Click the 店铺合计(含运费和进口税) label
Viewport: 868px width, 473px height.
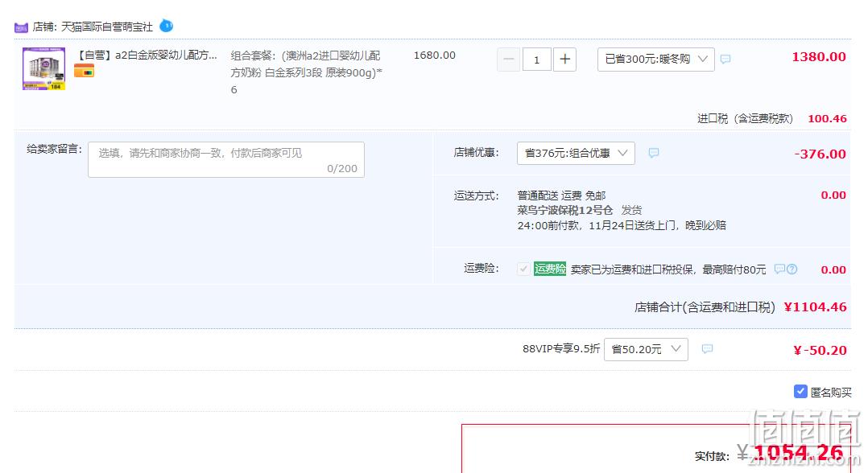[705, 307]
